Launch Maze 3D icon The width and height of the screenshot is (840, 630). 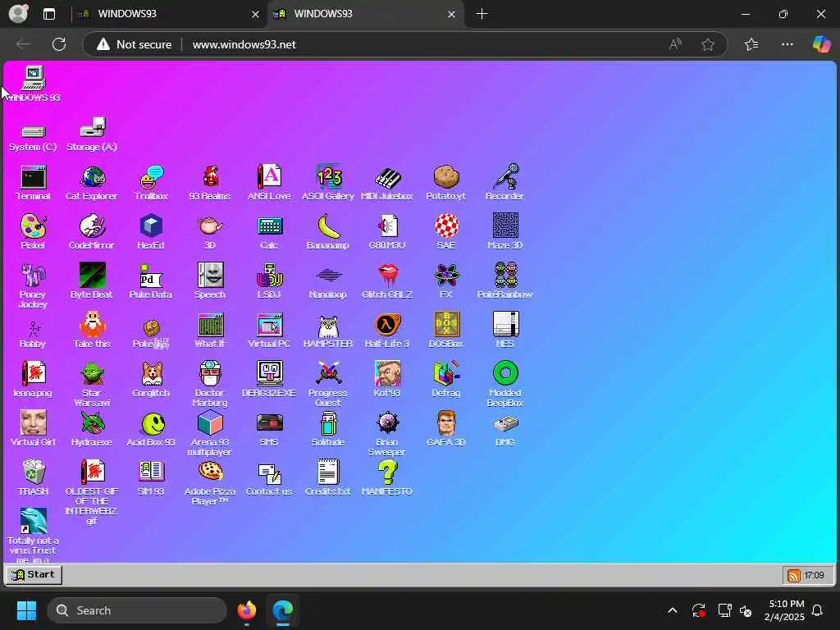pos(504,232)
